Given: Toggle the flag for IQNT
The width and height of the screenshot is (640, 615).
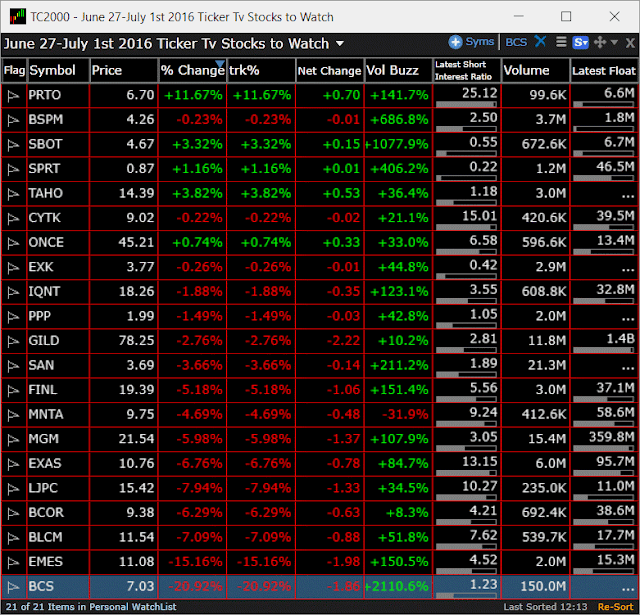Looking at the screenshot, I should pyautogui.click(x=13, y=292).
